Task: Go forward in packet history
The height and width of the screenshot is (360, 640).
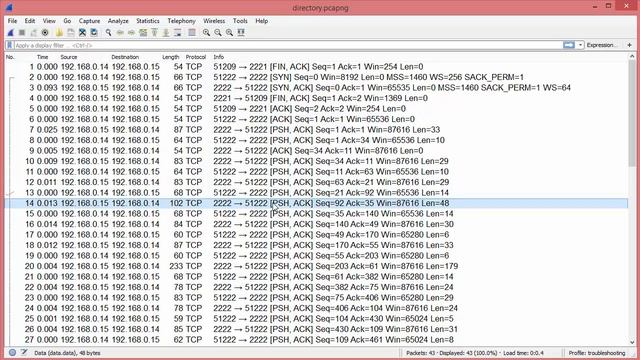Action: point(131,33)
